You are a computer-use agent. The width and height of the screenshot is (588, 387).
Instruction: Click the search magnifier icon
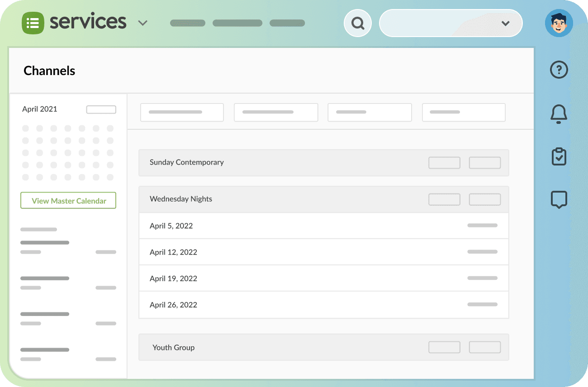point(357,23)
